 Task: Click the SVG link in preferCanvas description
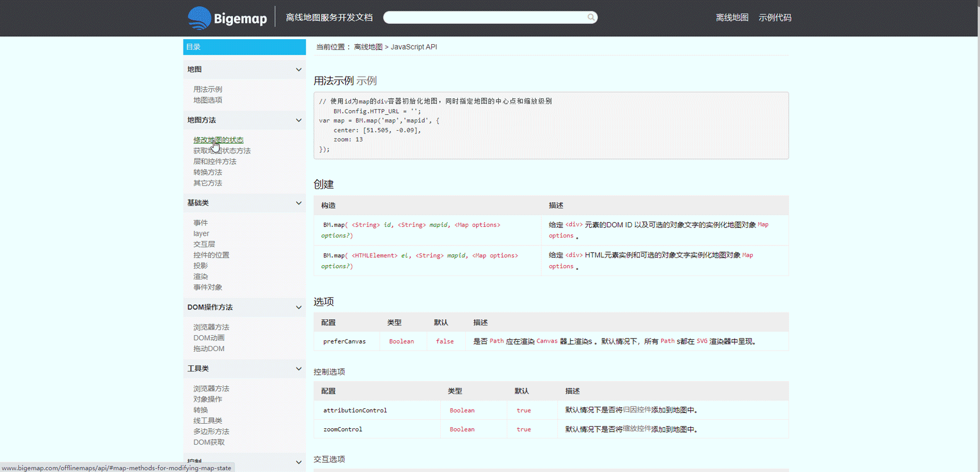click(x=702, y=341)
